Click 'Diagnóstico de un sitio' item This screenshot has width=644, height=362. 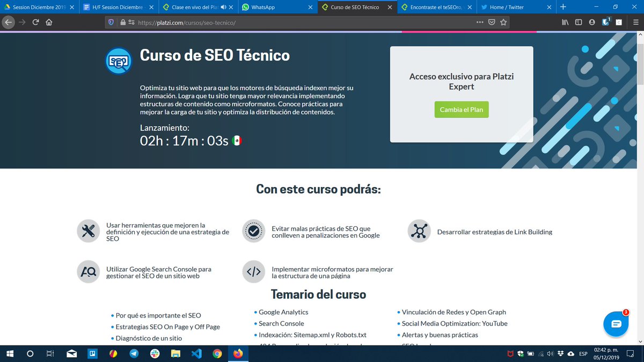click(149, 338)
